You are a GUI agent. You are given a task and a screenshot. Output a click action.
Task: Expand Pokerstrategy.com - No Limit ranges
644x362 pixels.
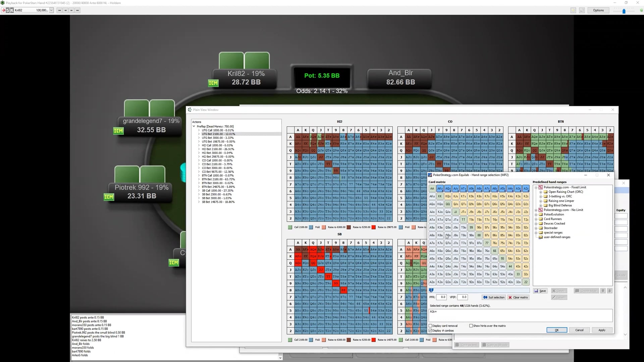pos(536,210)
